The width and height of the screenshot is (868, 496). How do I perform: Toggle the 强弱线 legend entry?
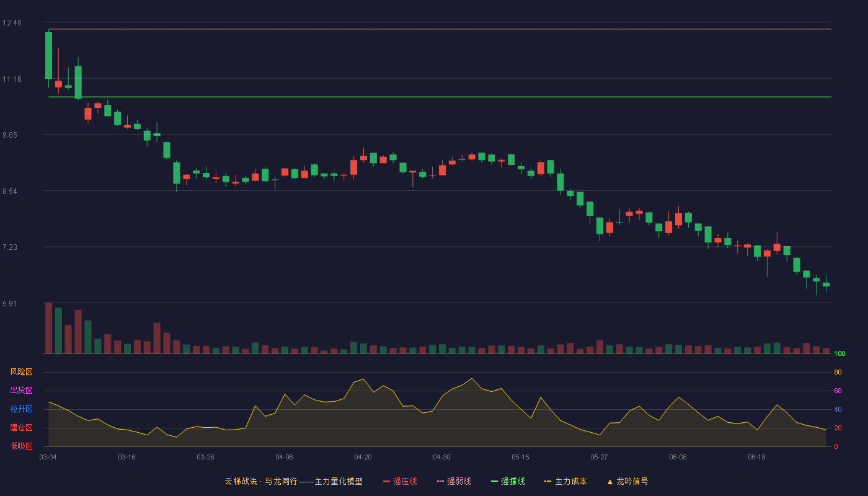click(x=454, y=481)
